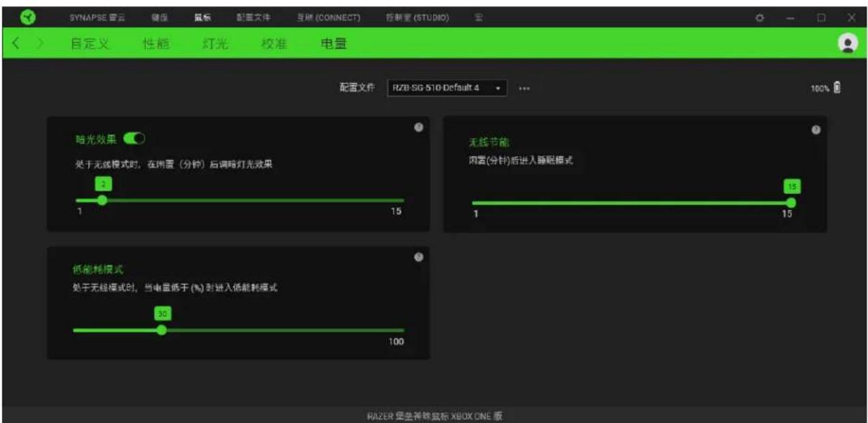
Task: Click the 低能耗模式 heading
Action: coord(98,269)
